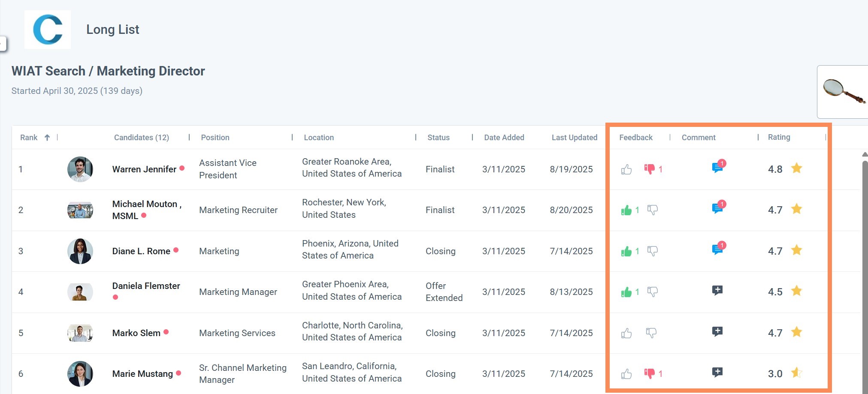The width and height of the screenshot is (868, 394).
Task: Click Warren Jennifer's profile photo
Action: click(80, 169)
